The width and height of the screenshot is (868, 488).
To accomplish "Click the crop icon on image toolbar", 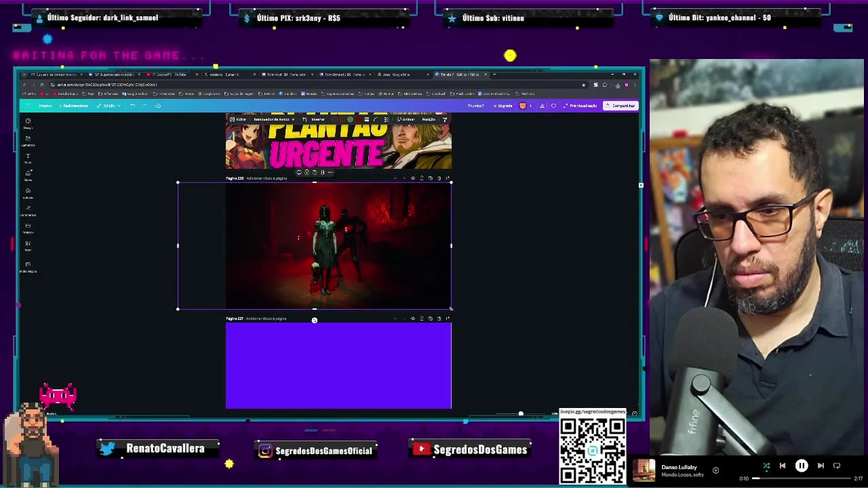I will [x=304, y=119].
